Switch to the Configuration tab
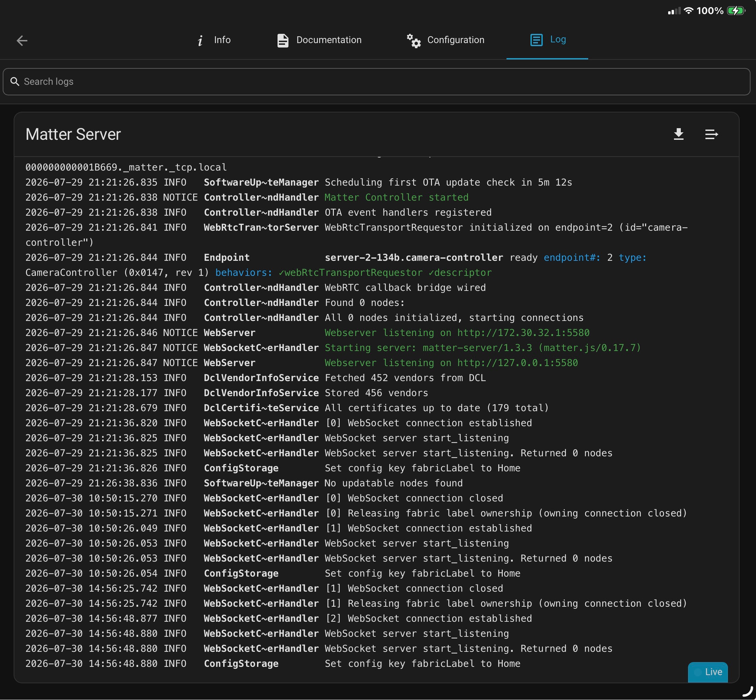This screenshot has width=756, height=700. coord(445,40)
